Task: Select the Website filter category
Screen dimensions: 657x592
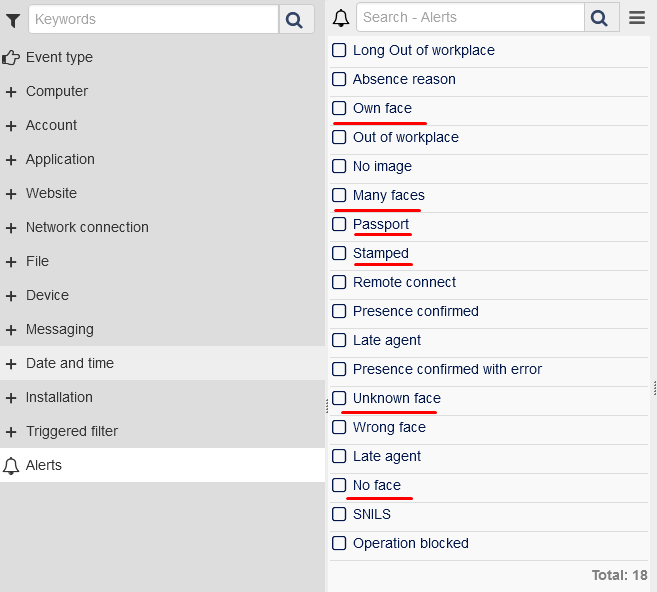Action: coord(51,193)
